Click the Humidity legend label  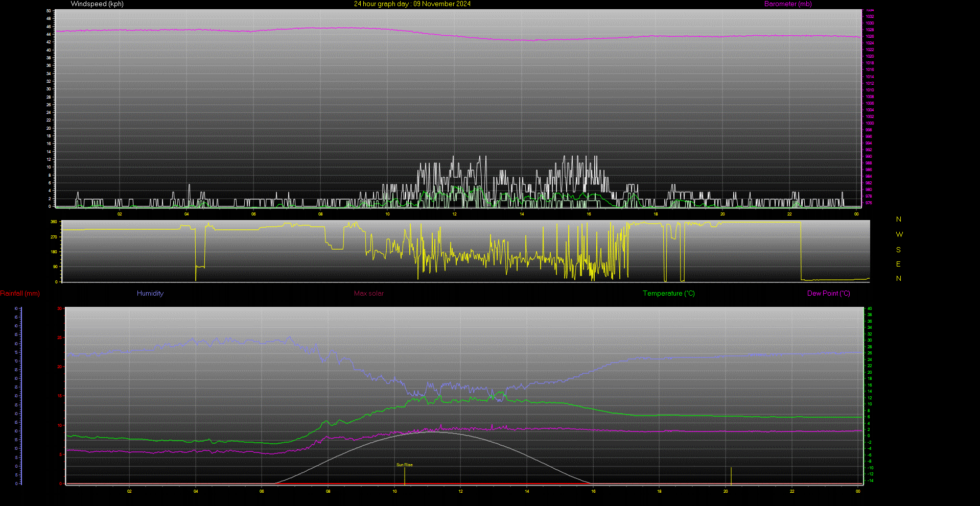(x=150, y=294)
